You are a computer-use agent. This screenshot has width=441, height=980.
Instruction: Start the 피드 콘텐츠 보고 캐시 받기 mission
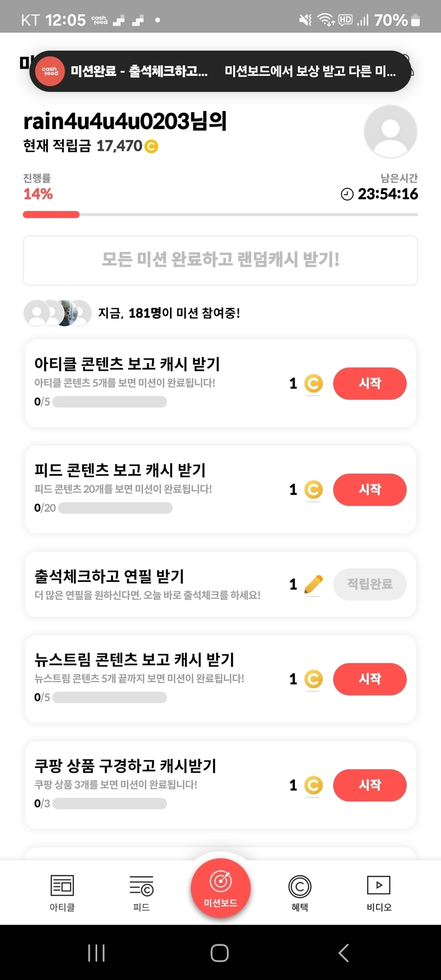[370, 489]
